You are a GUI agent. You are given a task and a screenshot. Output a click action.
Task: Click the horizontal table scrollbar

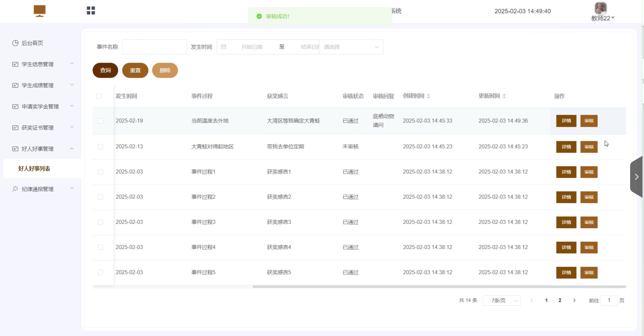[439, 287]
